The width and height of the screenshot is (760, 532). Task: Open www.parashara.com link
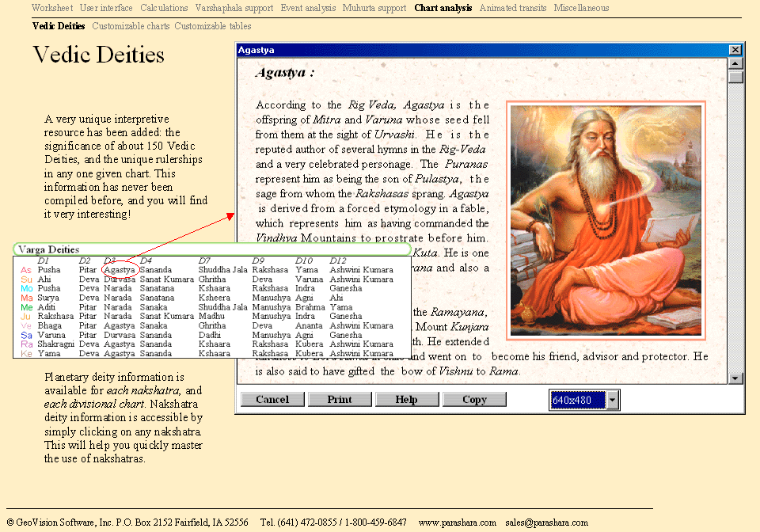tap(457, 522)
